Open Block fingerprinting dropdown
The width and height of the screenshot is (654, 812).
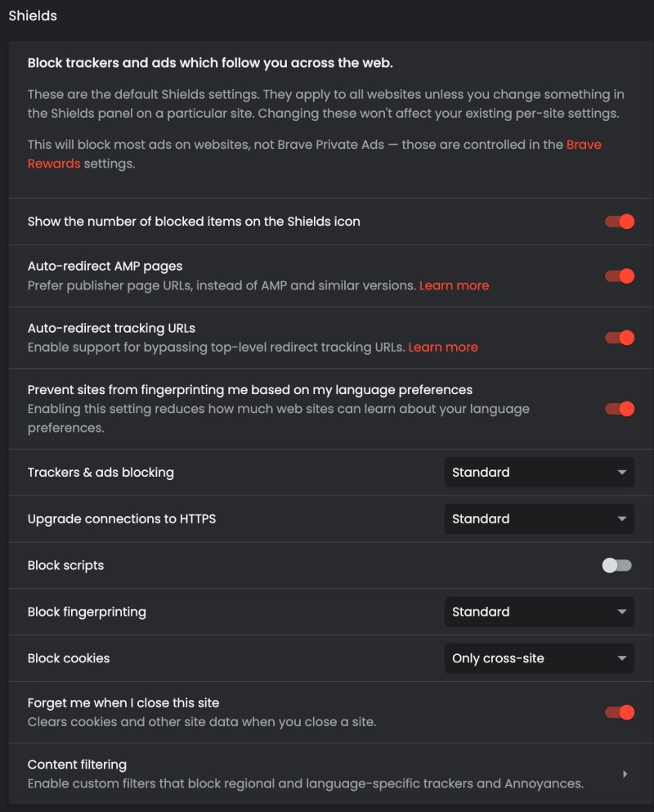(x=539, y=612)
